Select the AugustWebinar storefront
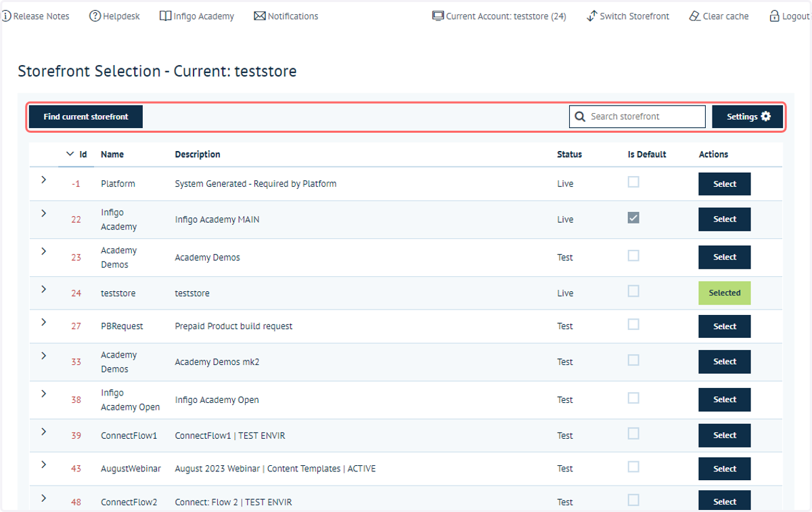The height and width of the screenshot is (512, 812). pyautogui.click(x=725, y=469)
